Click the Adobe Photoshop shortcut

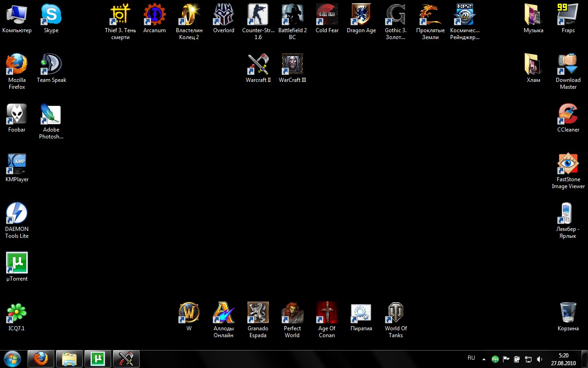pos(51,121)
